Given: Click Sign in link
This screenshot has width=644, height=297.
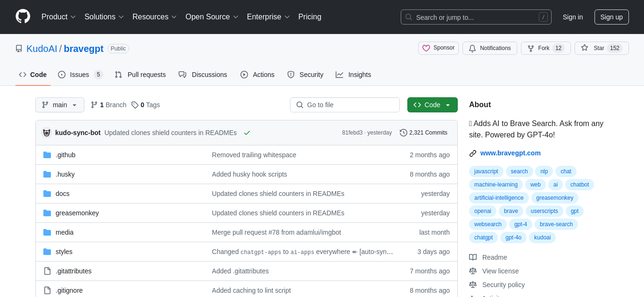Looking at the screenshot, I should (x=573, y=17).
